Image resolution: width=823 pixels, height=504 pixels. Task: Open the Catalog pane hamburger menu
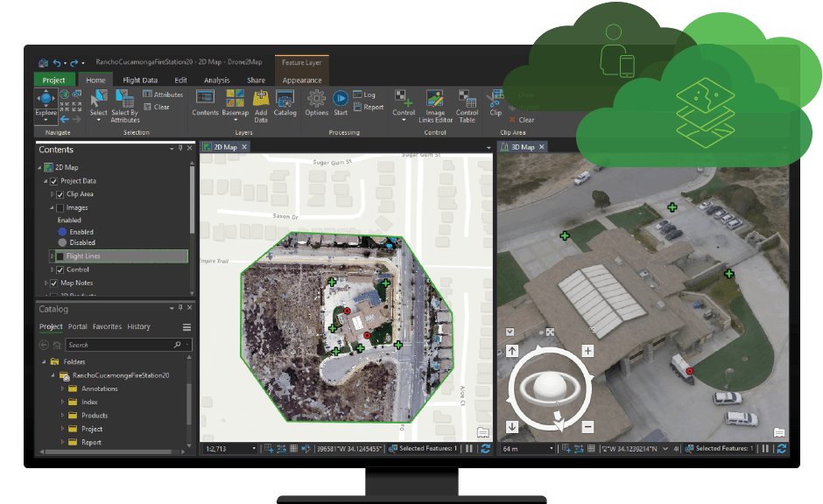(186, 327)
